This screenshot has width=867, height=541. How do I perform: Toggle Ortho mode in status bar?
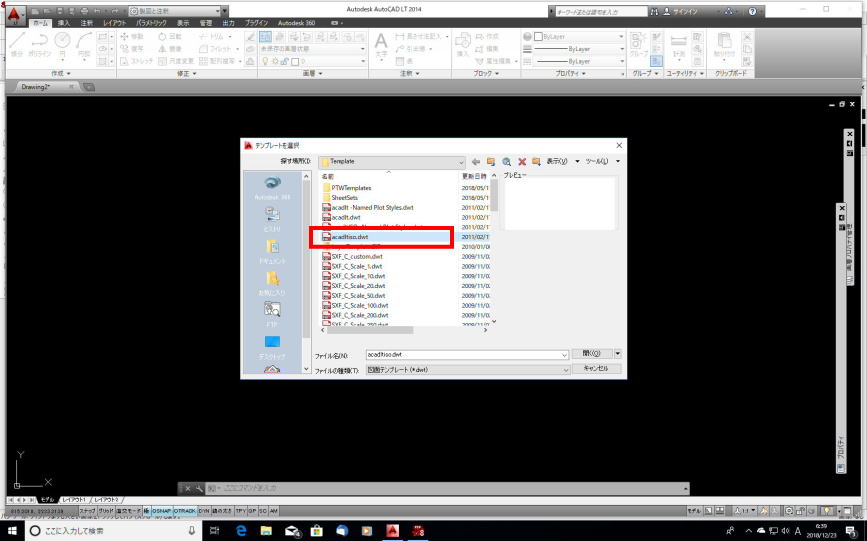[x=128, y=511]
